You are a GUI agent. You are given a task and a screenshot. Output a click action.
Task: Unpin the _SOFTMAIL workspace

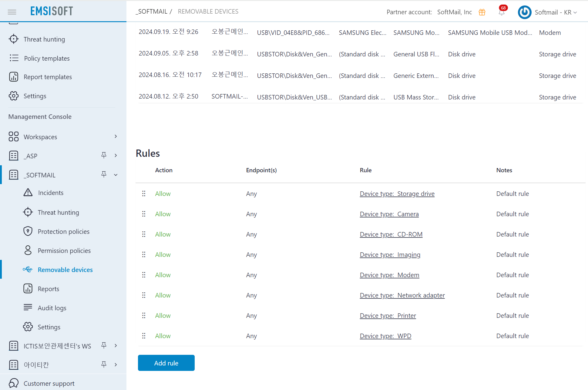click(x=104, y=174)
